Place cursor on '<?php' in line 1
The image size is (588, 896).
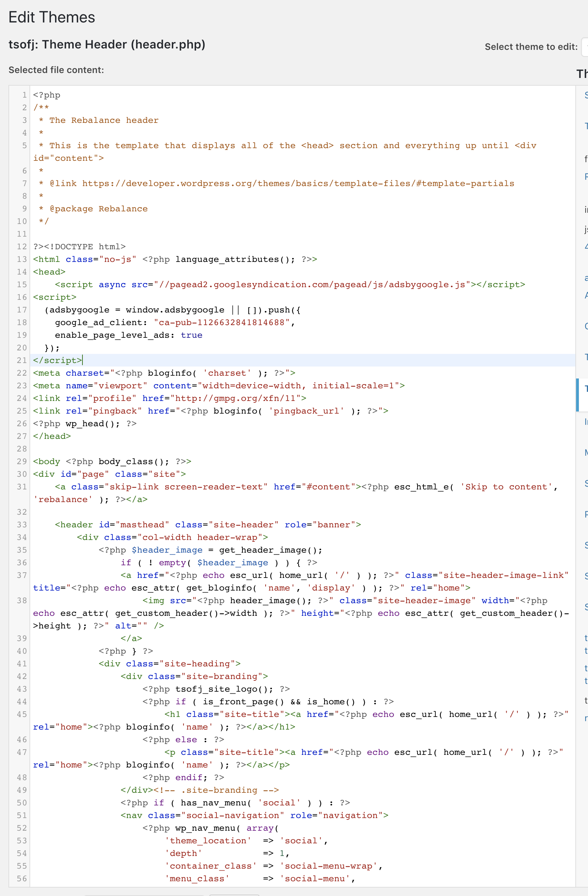click(47, 95)
